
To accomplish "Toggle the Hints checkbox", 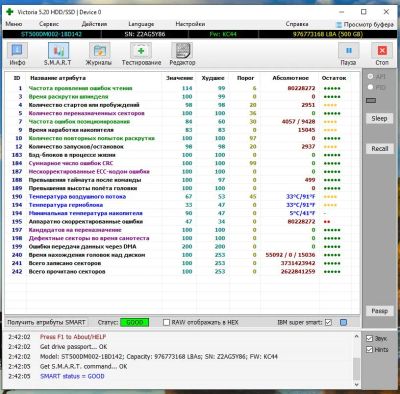I will point(369,349).
